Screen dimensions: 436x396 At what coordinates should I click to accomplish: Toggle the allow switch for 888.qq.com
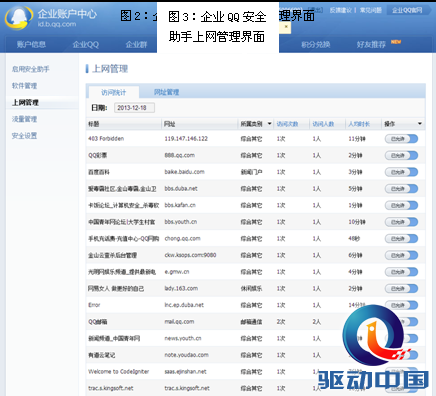[x=401, y=155]
